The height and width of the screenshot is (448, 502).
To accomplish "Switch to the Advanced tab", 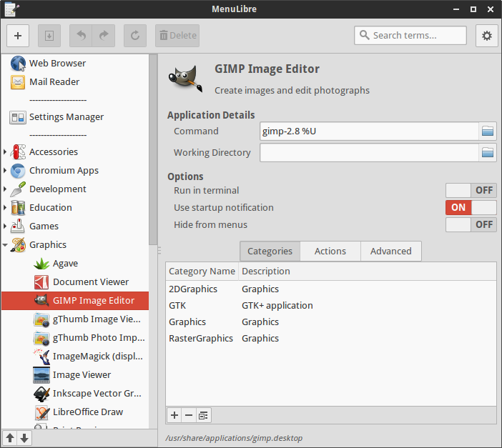I will click(x=391, y=252).
